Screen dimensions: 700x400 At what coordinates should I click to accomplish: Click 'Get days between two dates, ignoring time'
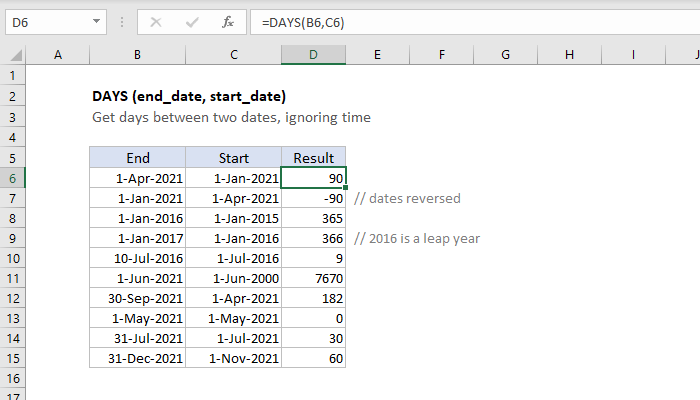point(231,117)
